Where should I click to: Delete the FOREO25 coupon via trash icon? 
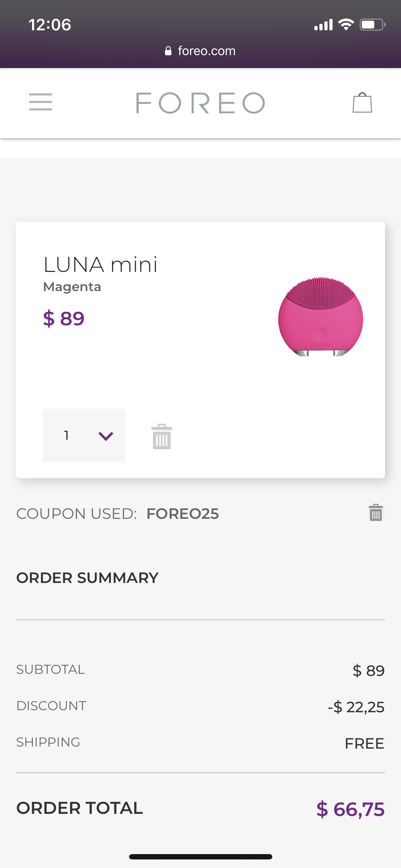(x=376, y=513)
